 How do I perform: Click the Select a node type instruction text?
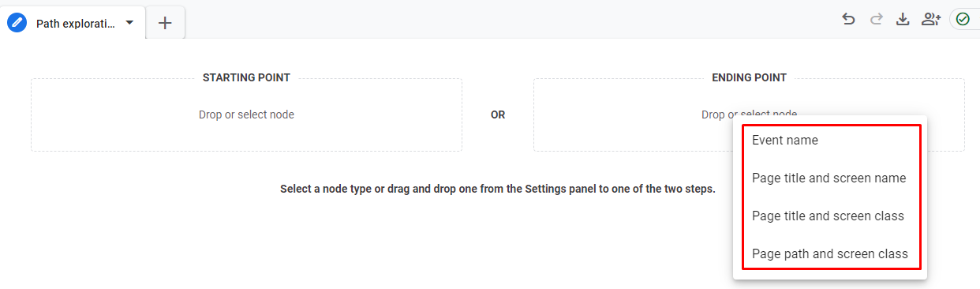pos(497,190)
